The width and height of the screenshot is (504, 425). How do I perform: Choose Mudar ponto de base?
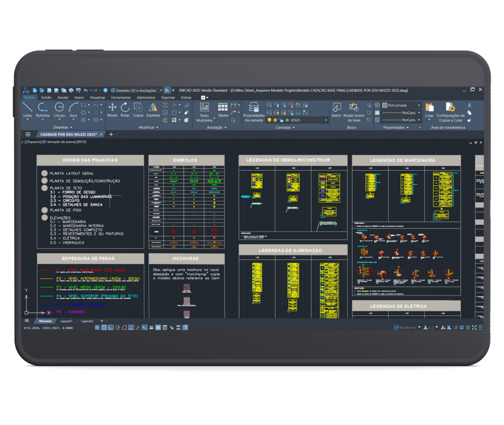[x=354, y=112]
